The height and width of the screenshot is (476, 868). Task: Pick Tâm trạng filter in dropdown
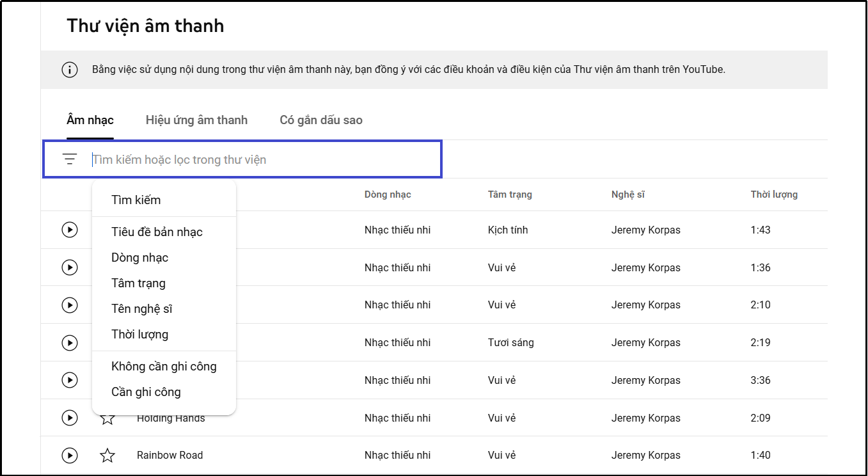coord(138,283)
